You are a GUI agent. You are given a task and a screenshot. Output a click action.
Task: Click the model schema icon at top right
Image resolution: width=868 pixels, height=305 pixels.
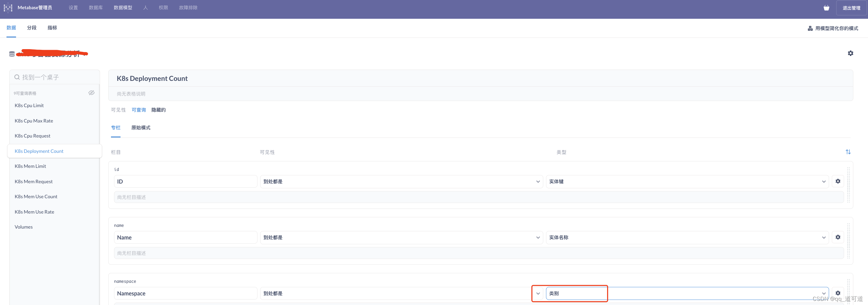[x=810, y=28]
